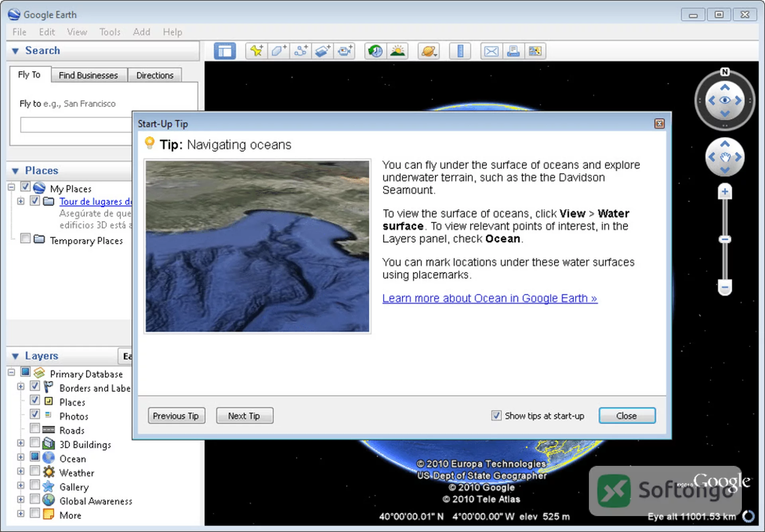Add a placemark with the pushpin icon
The width and height of the screenshot is (765, 532).
click(256, 51)
